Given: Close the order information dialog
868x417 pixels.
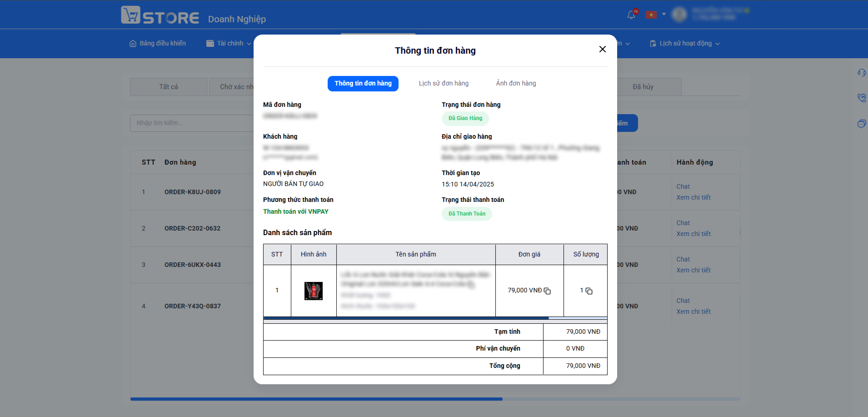Looking at the screenshot, I should pyautogui.click(x=602, y=49).
